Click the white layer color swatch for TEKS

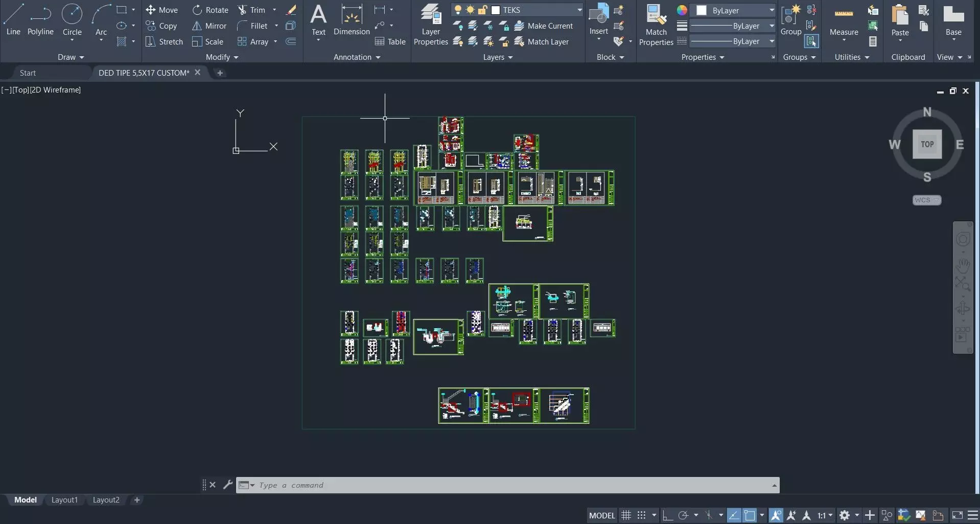(495, 10)
